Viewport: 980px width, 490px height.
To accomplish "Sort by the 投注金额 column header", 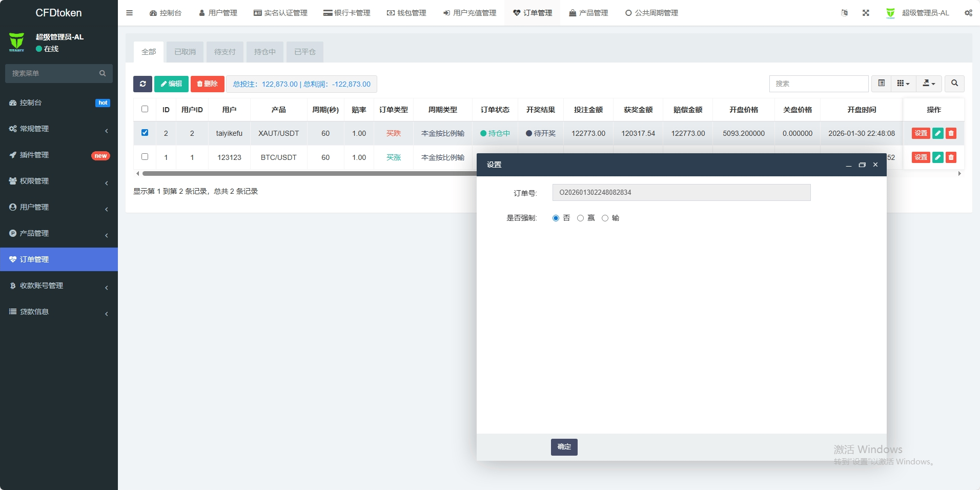I will pos(588,110).
